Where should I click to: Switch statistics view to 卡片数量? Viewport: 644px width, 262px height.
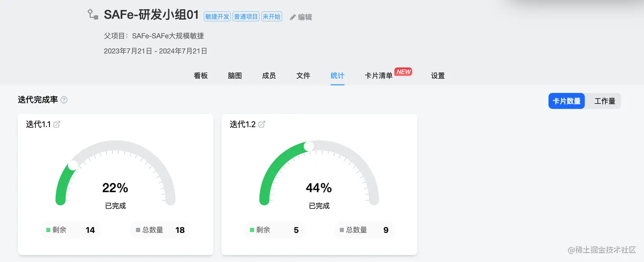(566, 101)
